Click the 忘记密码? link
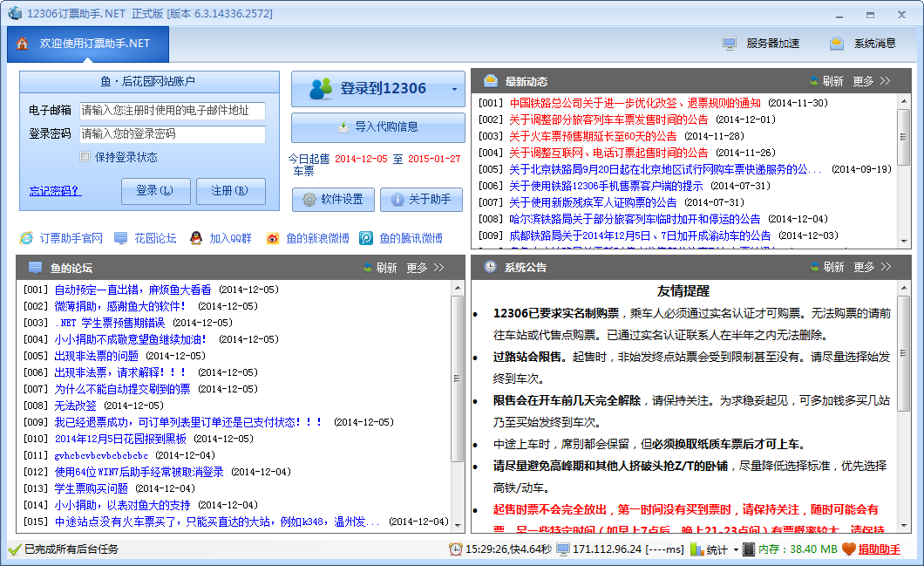Image resolution: width=924 pixels, height=566 pixels. (x=56, y=191)
